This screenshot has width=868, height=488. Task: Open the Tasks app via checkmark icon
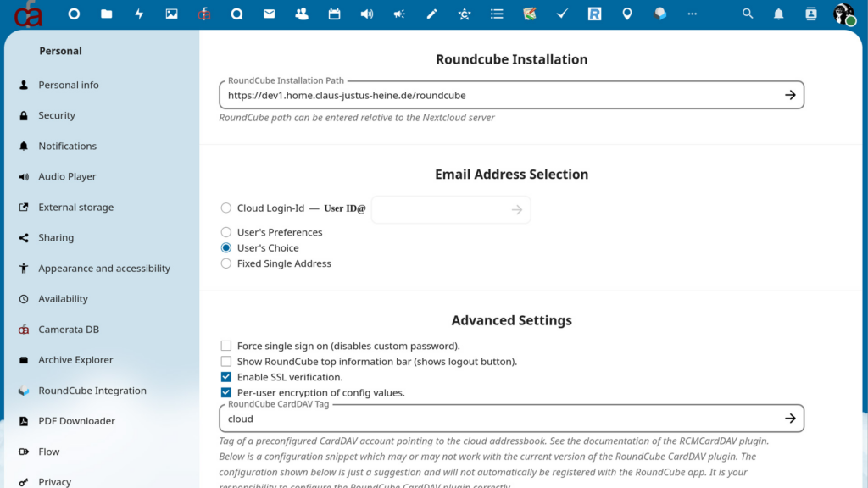[562, 13]
